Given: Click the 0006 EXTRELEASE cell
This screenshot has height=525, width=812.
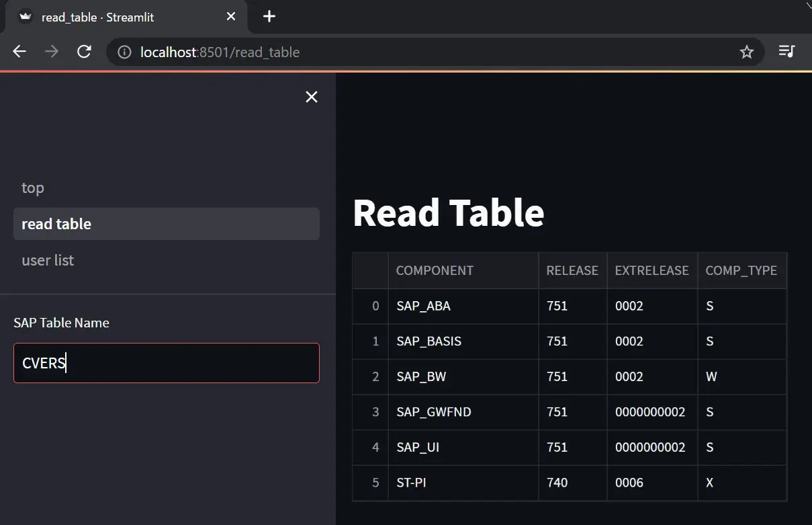Looking at the screenshot, I should 652,483.
